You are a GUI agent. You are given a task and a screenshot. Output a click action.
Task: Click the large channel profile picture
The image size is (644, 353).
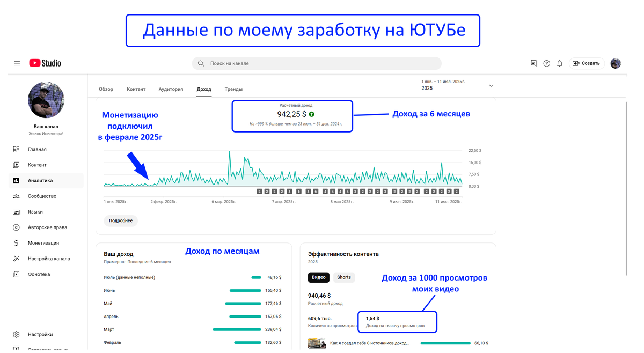click(x=46, y=100)
